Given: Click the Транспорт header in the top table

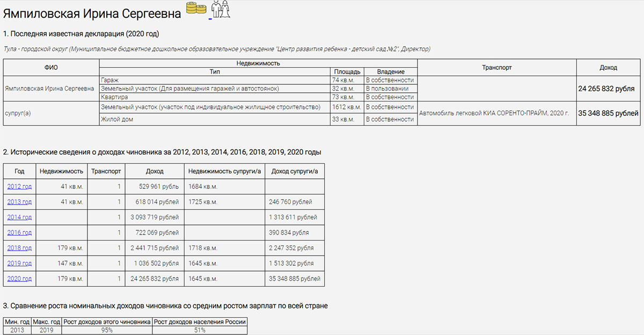Looking at the screenshot, I should pos(496,68).
